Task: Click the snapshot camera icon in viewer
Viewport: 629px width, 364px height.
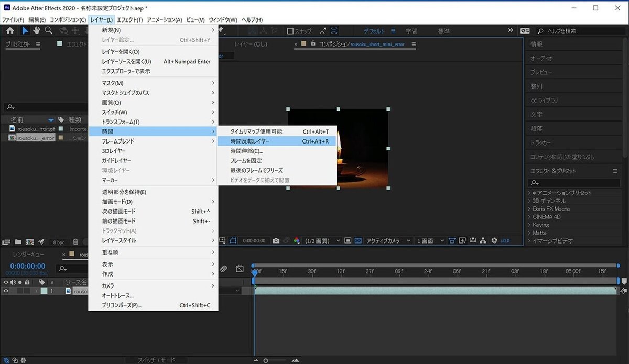Action: (276, 240)
